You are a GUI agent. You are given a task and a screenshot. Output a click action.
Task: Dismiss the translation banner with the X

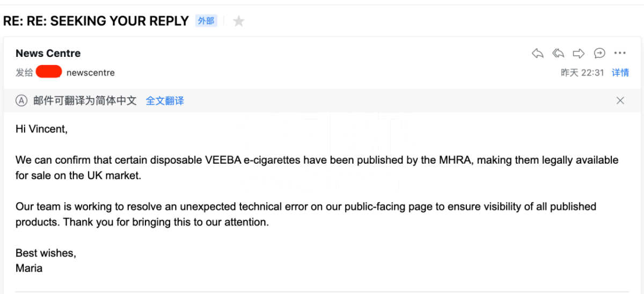click(620, 100)
